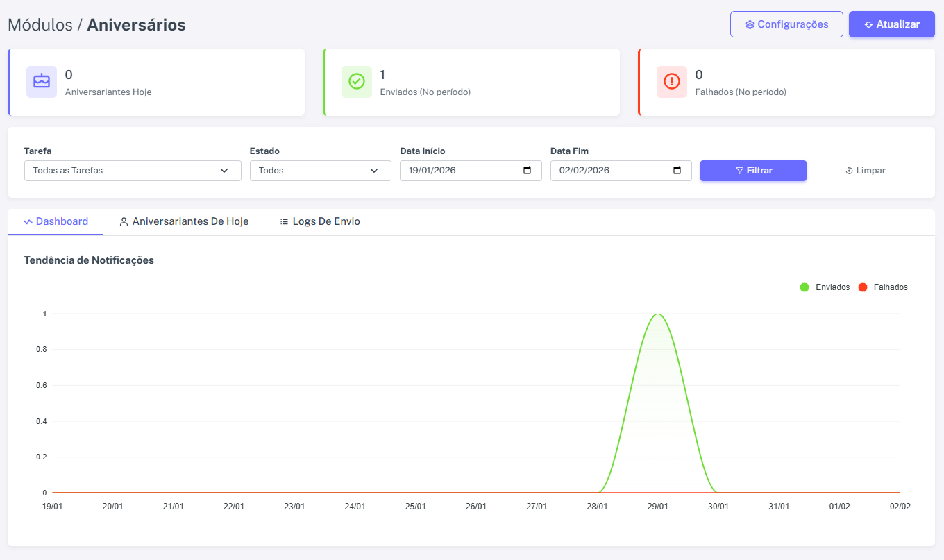The height and width of the screenshot is (560, 944).
Task: Click the chevron of Todas as Tarefas
Action: point(224,171)
